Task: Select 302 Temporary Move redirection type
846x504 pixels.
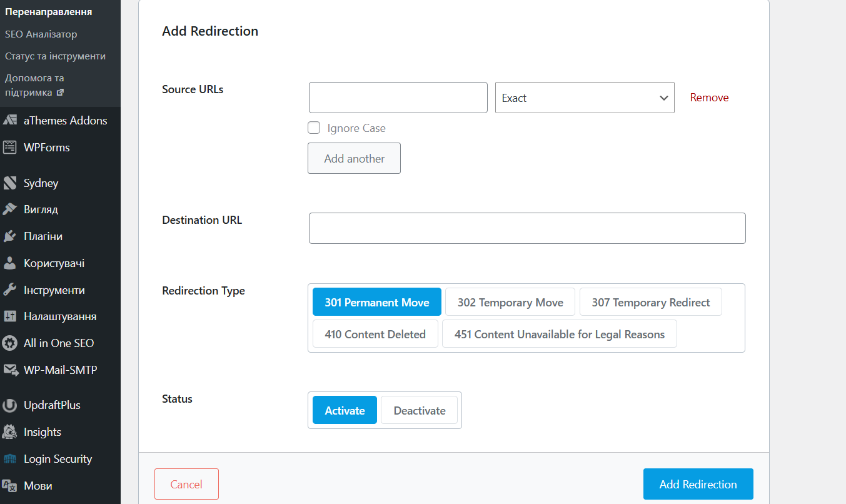Action: pos(510,302)
